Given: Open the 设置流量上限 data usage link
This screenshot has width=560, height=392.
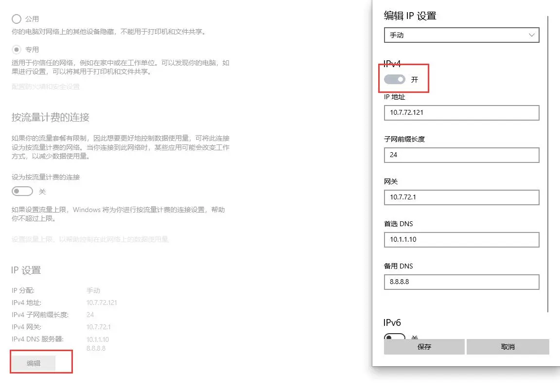Looking at the screenshot, I should tap(90, 239).
